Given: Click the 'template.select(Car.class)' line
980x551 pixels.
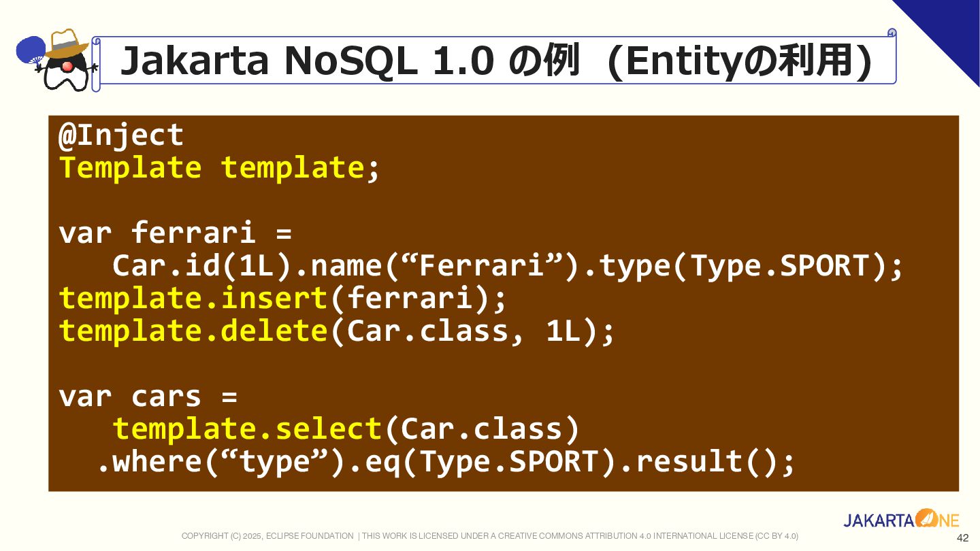Looking at the screenshot, I should point(346,429).
